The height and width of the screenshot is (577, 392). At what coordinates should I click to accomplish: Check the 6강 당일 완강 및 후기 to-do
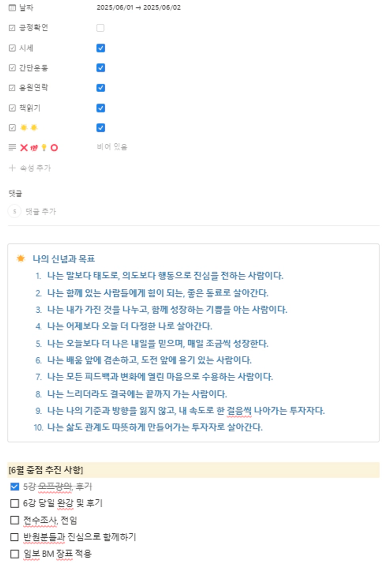[x=15, y=503]
